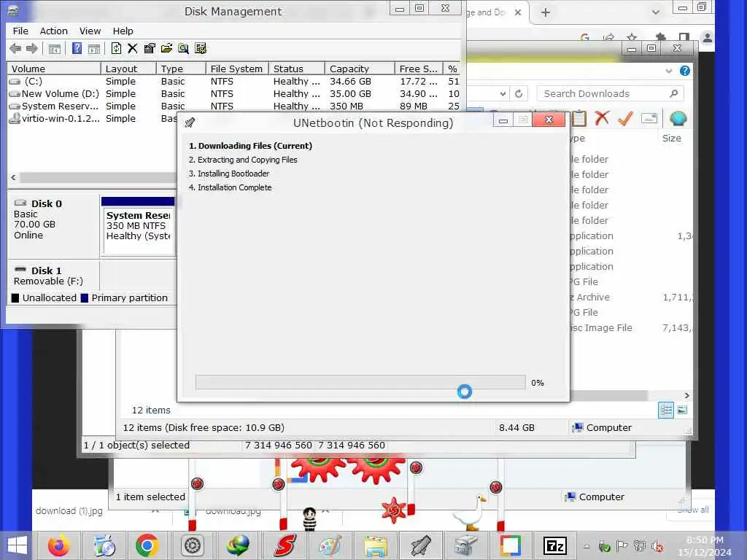
Task: Click the Chrome share page icon
Action: pos(608,37)
